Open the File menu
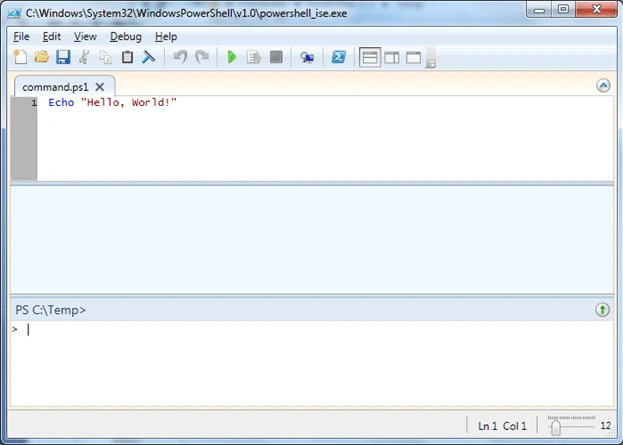This screenshot has width=623, height=445. tap(21, 37)
